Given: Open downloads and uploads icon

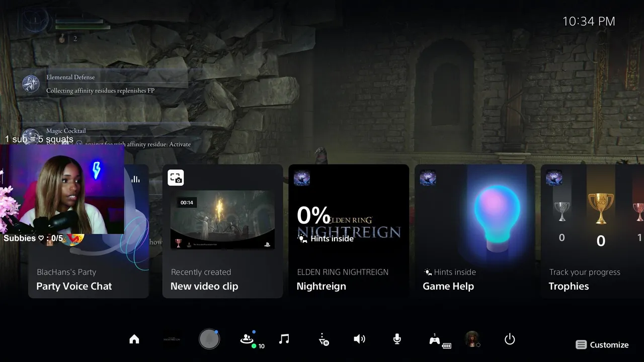Looking at the screenshot, I should [324, 339].
